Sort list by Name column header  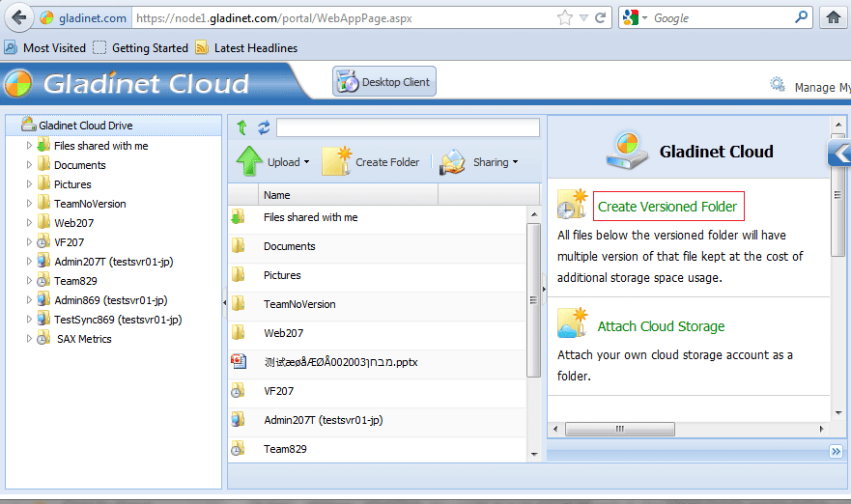348,195
